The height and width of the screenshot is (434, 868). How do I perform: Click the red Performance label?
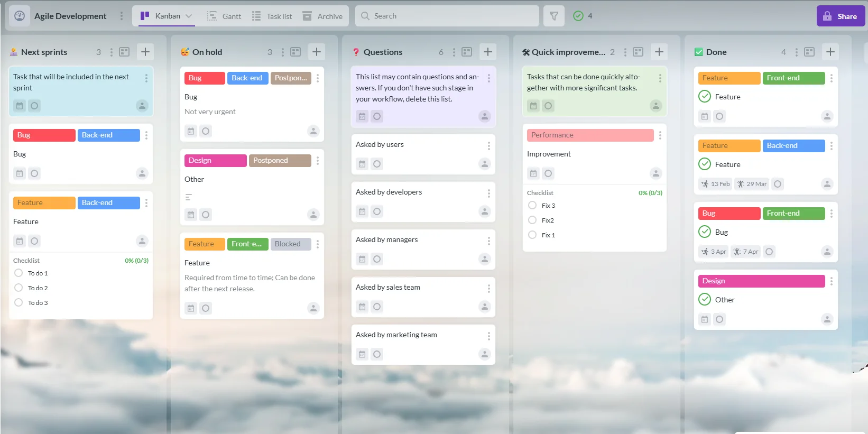590,135
